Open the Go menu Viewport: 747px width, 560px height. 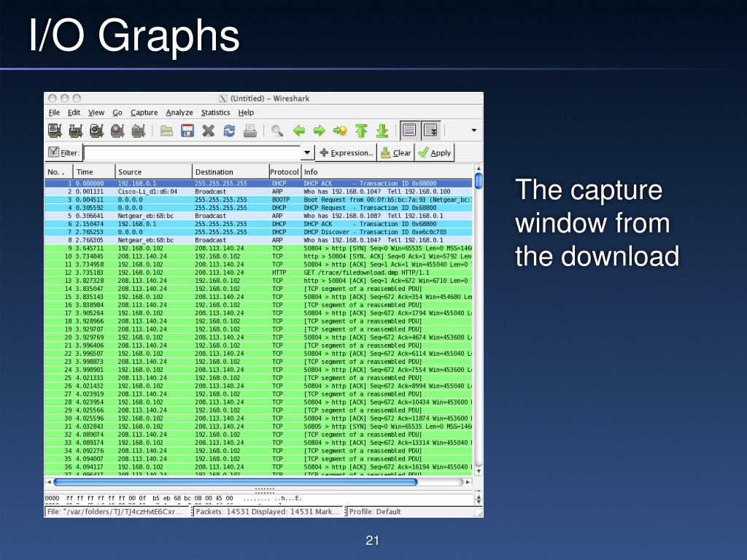[117, 112]
